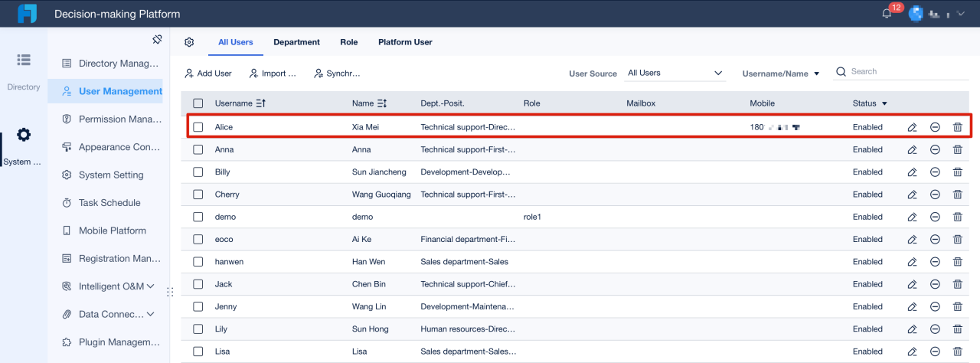The image size is (980, 363).
Task: Switch to the All Users tab
Action: pyautogui.click(x=235, y=42)
